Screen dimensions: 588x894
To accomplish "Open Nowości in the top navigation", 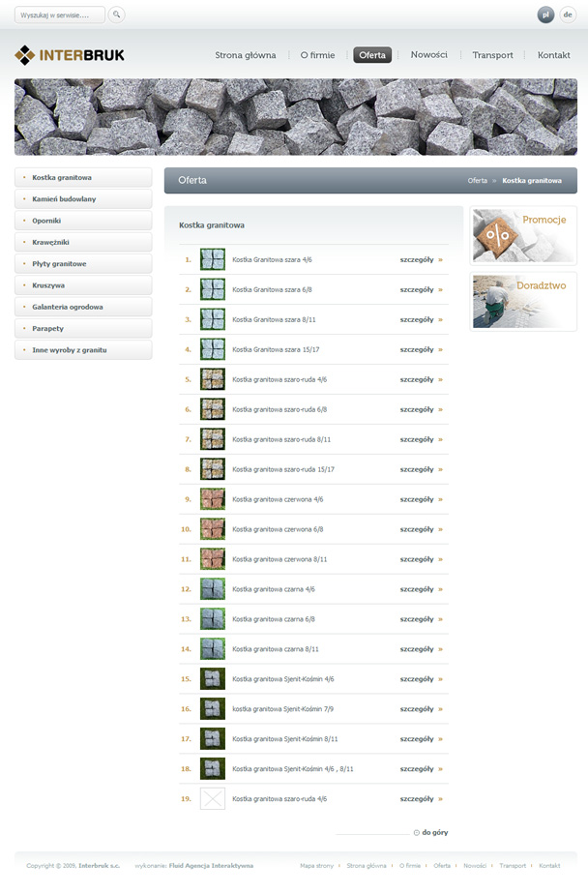I will 428,55.
